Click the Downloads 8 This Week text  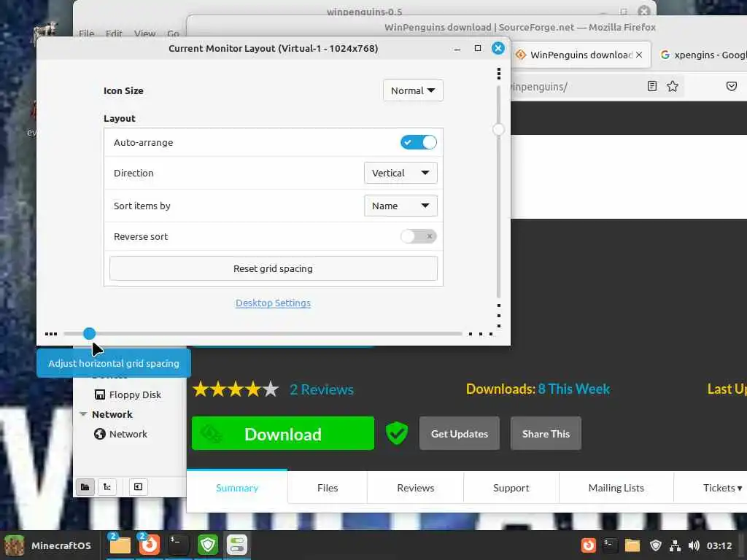[x=538, y=389]
